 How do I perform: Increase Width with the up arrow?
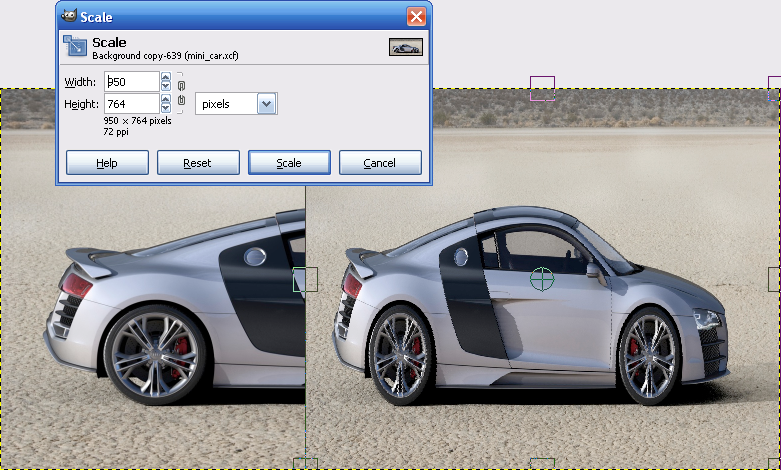coord(166,77)
